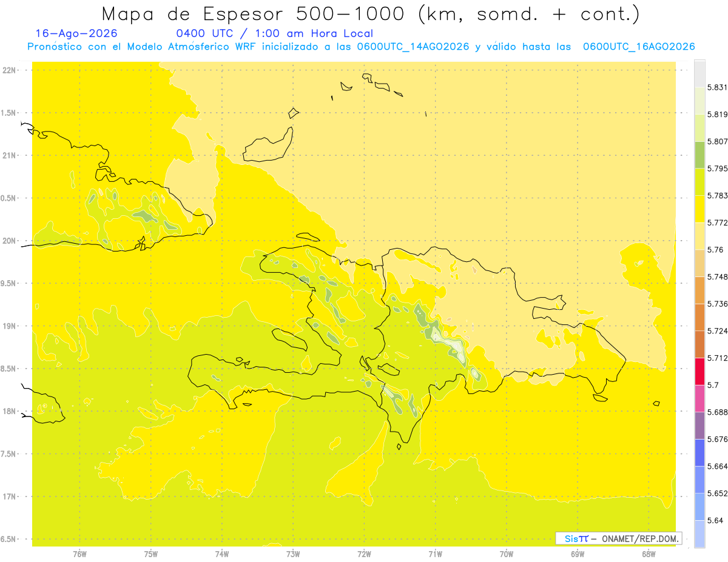
Task: Select the light gray swatch above 5.831
Action: [x=699, y=73]
